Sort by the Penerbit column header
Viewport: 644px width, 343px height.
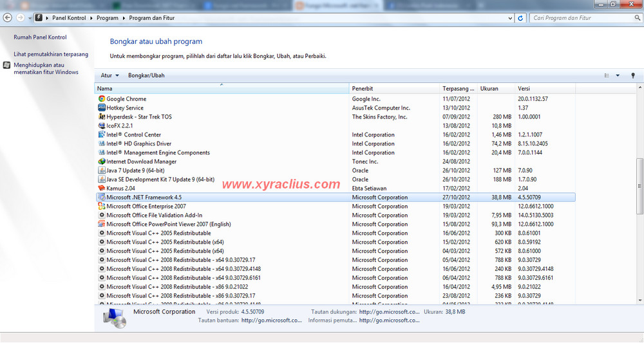click(394, 89)
